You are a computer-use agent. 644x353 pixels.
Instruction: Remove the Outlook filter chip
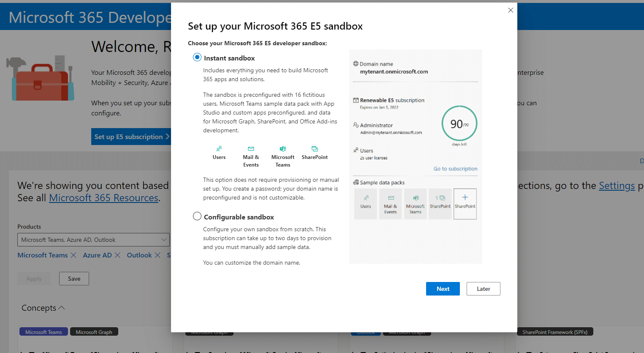click(157, 255)
